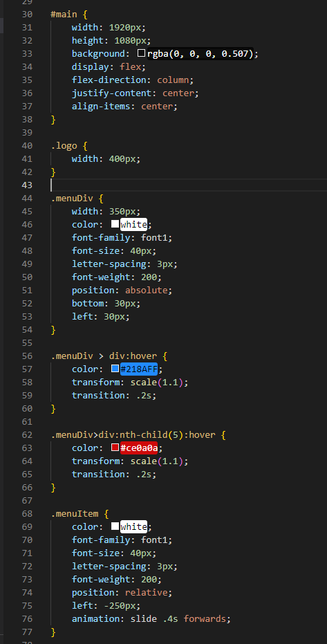Screen dimensions: 327x644
Task: Click the letter-spacing property on line 49
Action: (x=109, y=264)
